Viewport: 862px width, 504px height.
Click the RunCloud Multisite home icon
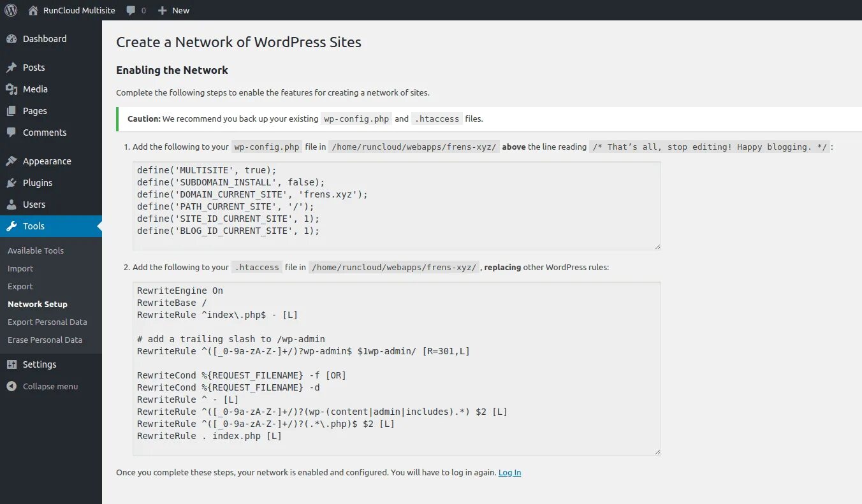point(34,10)
